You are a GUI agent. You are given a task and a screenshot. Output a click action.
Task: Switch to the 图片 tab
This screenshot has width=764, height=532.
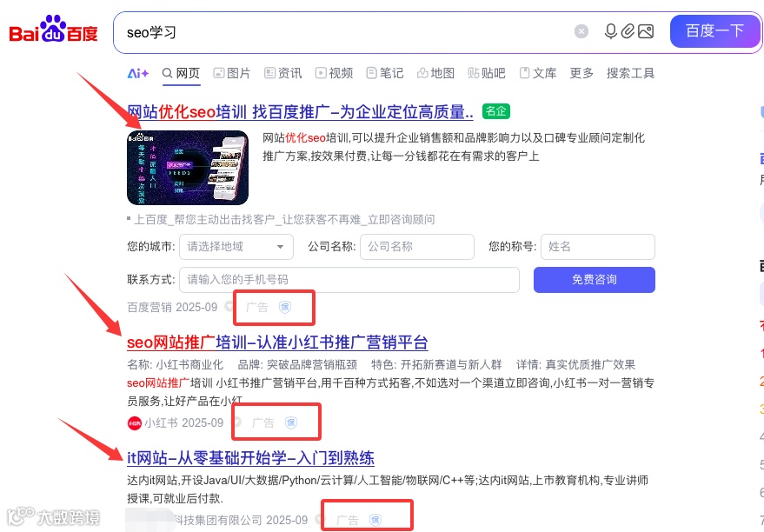(232, 74)
